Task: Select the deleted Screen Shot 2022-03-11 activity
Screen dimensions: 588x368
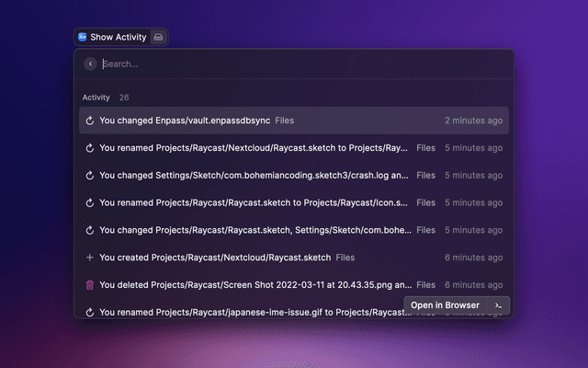Action: pos(254,285)
